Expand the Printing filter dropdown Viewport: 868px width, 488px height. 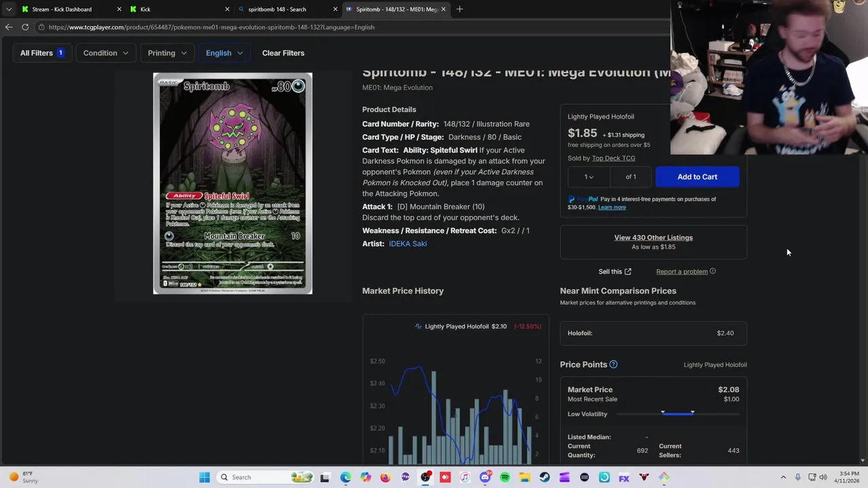tap(167, 53)
